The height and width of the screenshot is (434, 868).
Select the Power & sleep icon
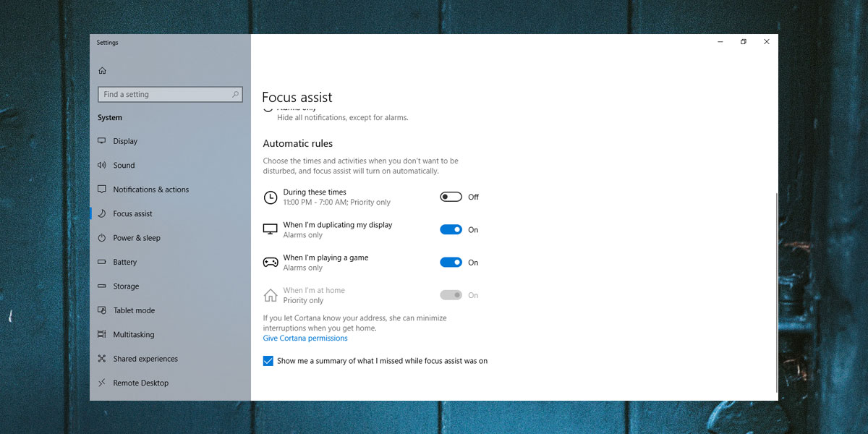point(101,238)
